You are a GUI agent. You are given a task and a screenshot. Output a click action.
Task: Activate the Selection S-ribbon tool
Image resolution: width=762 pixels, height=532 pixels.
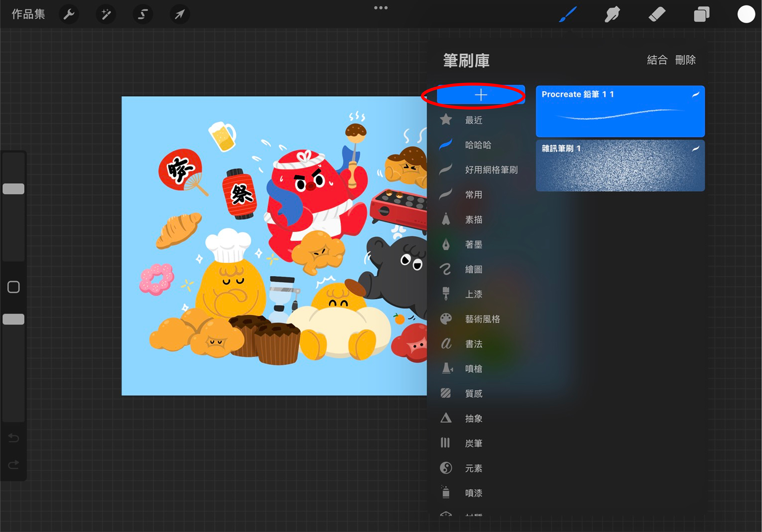143,14
